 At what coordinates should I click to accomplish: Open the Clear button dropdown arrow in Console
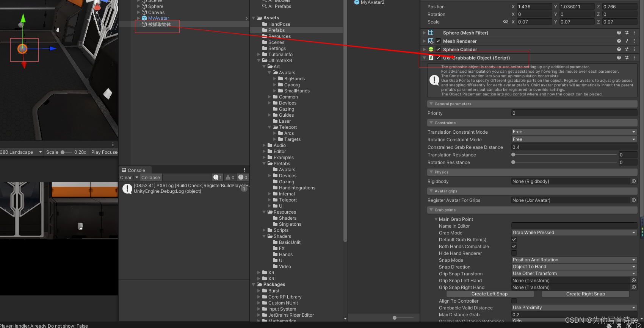pyautogui.click(x=137, y=178)
